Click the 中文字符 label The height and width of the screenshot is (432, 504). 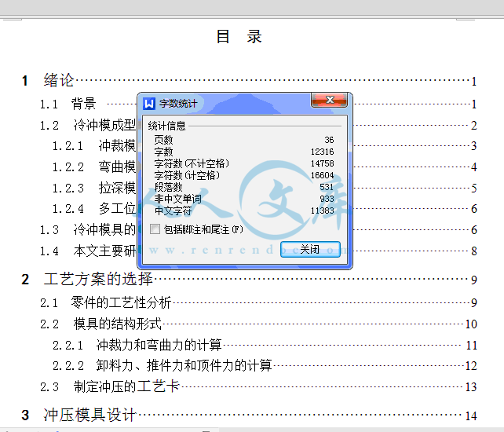click(x=173, y=211)
